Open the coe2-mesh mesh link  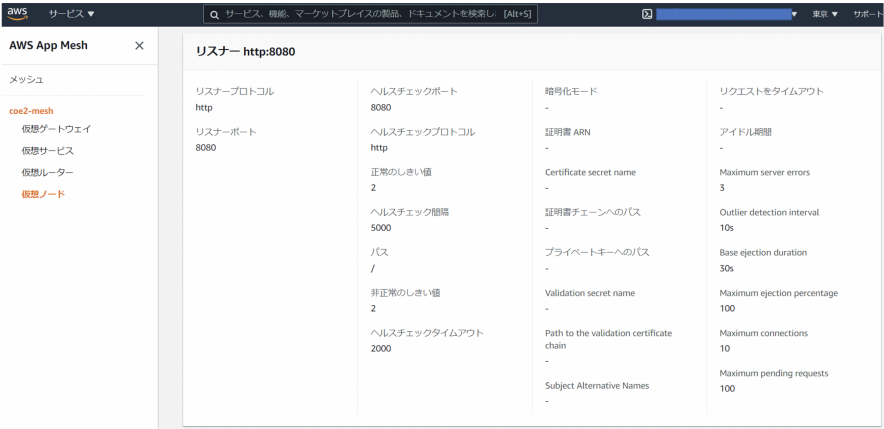(31, 111)
